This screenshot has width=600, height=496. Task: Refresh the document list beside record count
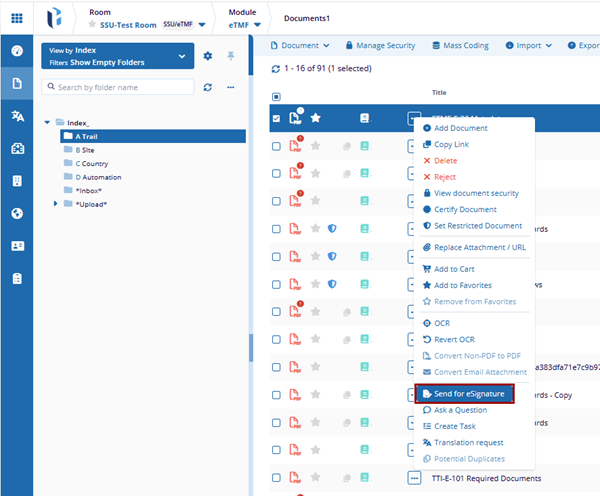277,69
